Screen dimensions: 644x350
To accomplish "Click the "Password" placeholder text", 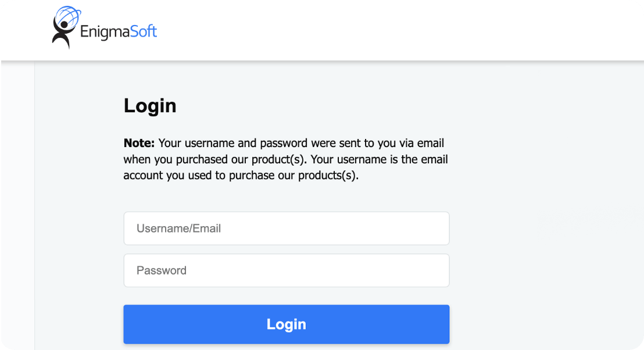I will (x=162, y=270).
